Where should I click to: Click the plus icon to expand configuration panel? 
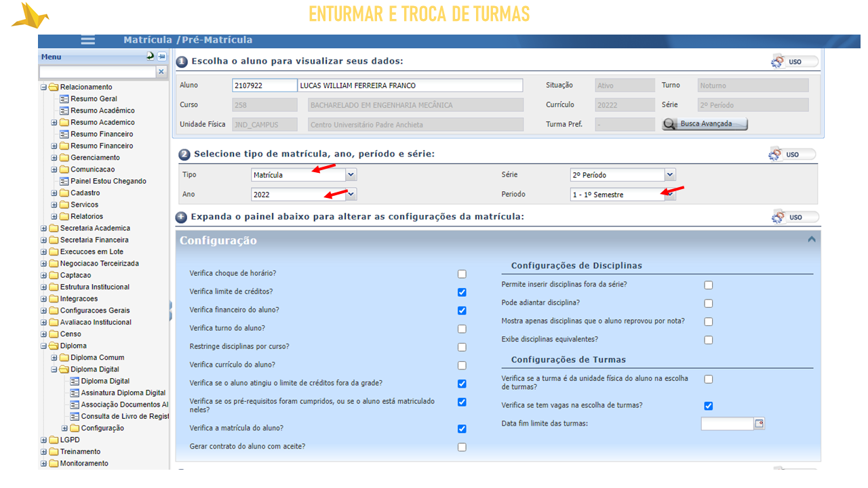(182, 218)
